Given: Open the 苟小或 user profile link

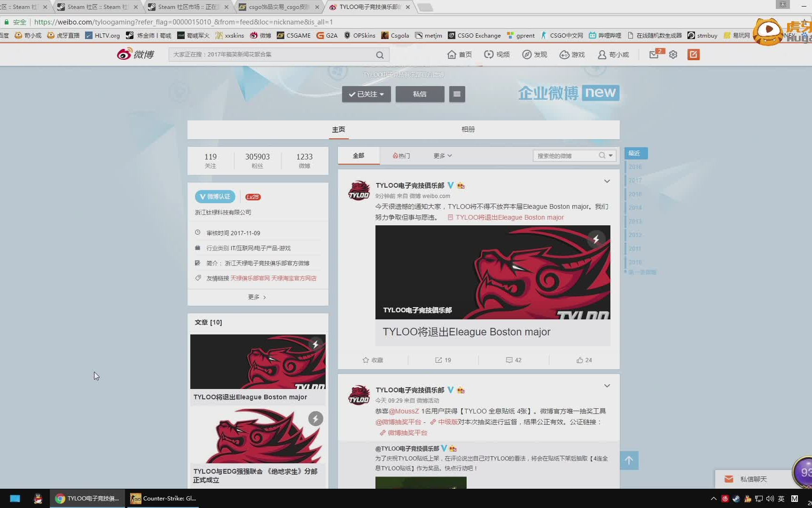Looking at the screenshot, I should [613, 55].
